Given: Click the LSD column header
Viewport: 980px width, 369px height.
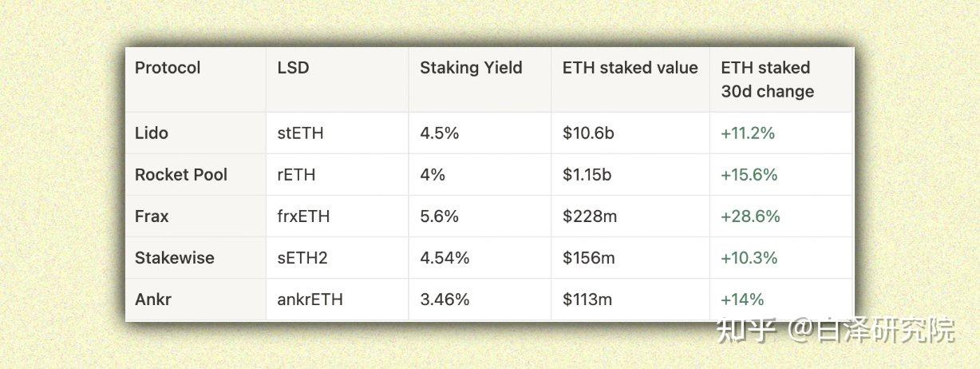Looking at the screenshot, I should tap(293, 68).
